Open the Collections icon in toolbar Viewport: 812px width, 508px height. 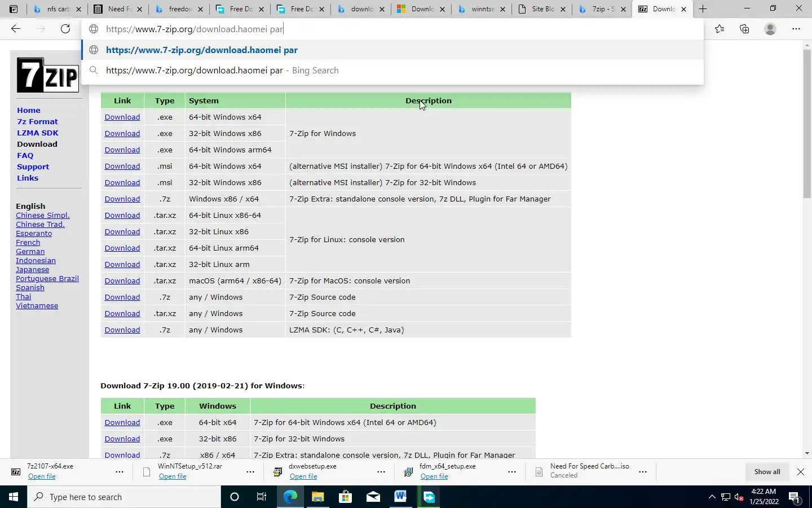click(744, 29)
